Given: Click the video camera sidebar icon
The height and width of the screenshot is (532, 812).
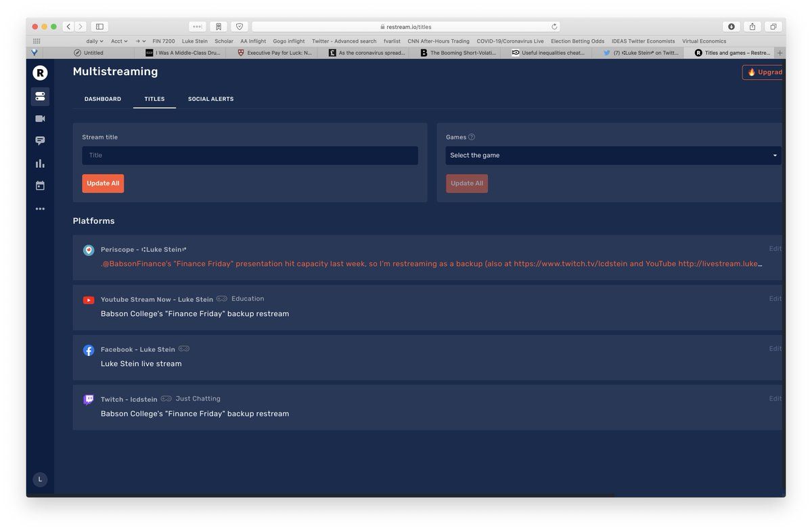Looking at the screenshot, I should click(x=40, y=118).
